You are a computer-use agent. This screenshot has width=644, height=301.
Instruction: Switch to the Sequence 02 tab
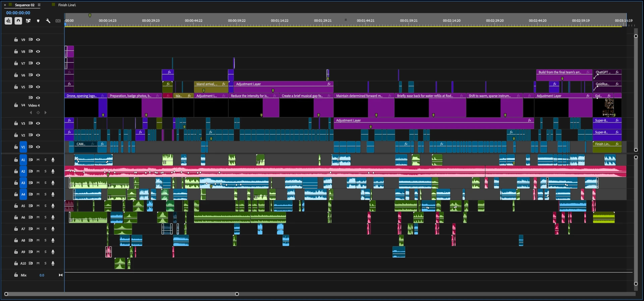click(x=24, y=5)
